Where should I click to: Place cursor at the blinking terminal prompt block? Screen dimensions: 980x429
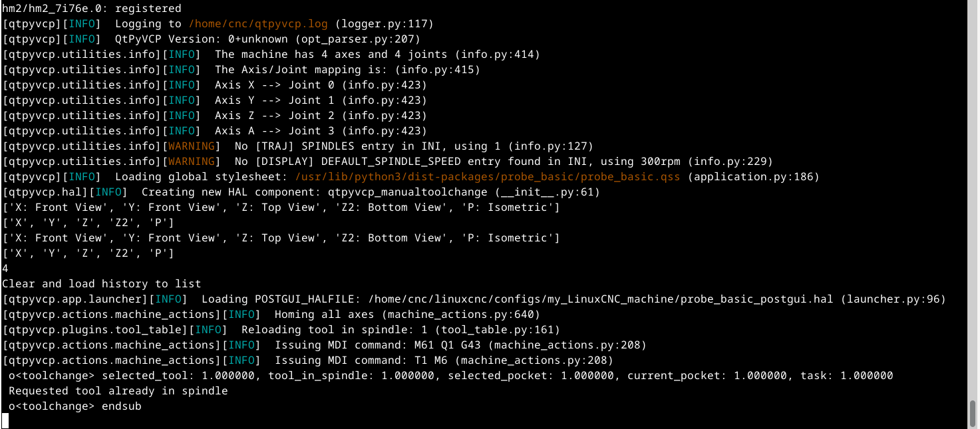(x=5, y=421)
